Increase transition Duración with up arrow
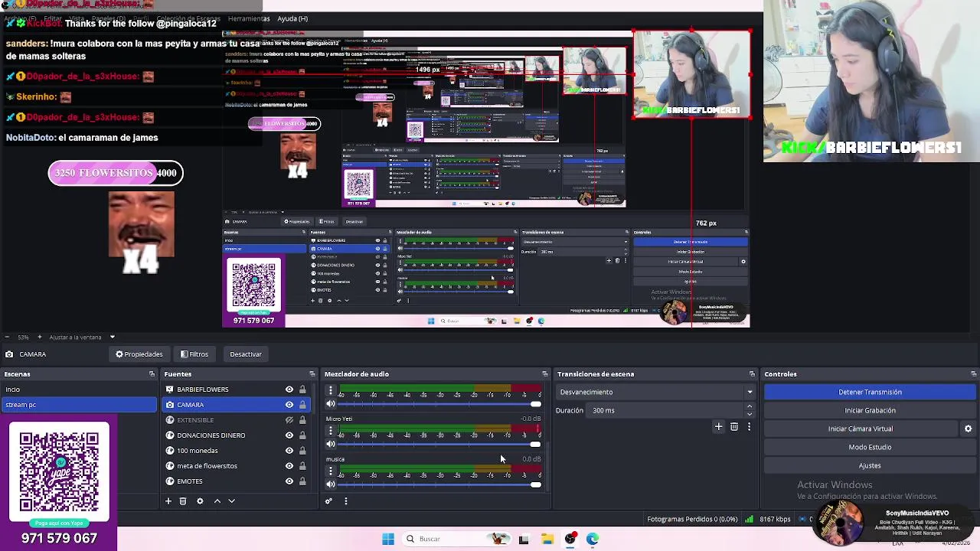This screenshot has height=551, width=980. pos(750,406)
